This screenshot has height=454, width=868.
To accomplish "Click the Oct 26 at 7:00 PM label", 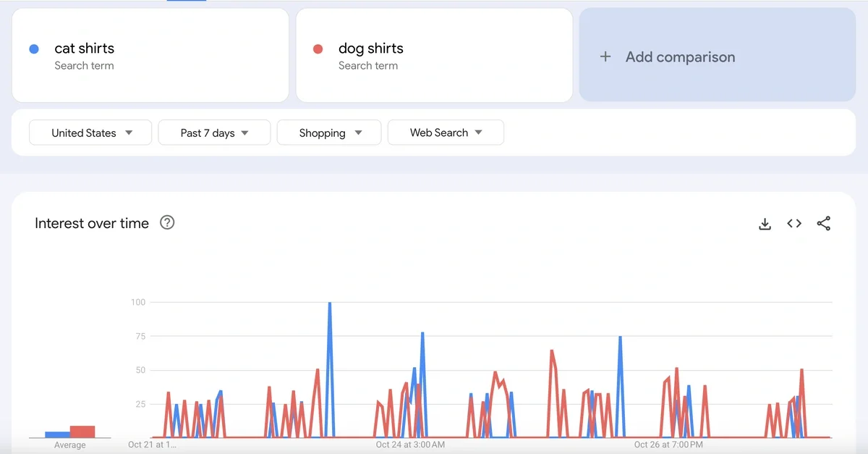I will (668, 445).
